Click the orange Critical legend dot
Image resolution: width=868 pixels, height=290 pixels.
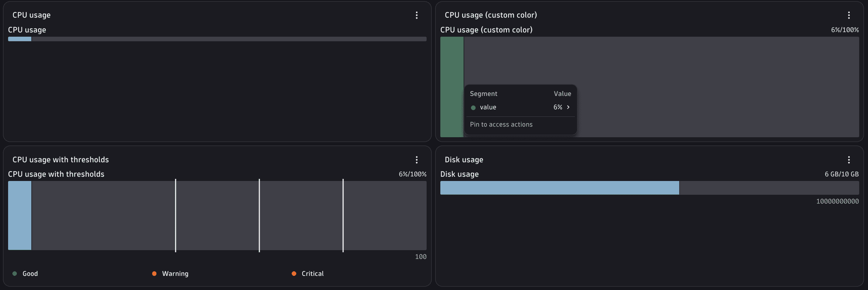coord(294,273)
